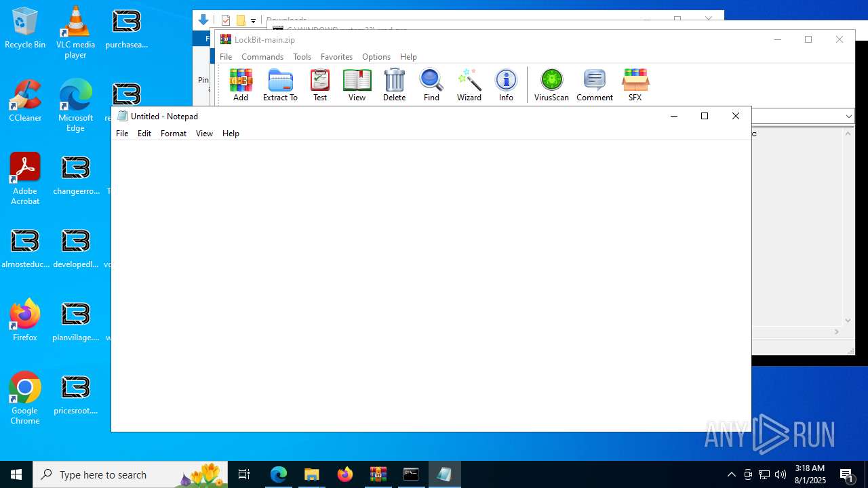Show archive Info in WinRAR
The width and height of the screenshot is (868, 488).
(506, 85)
